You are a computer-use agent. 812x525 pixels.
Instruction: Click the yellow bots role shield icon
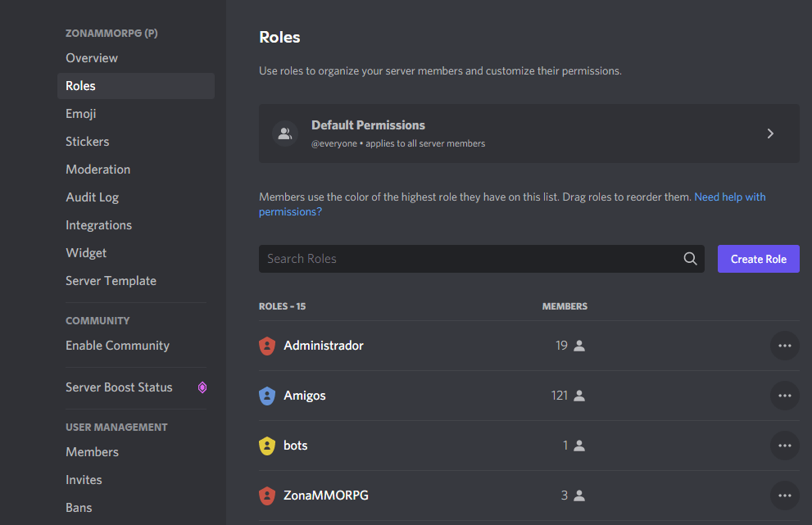point(266,446)
